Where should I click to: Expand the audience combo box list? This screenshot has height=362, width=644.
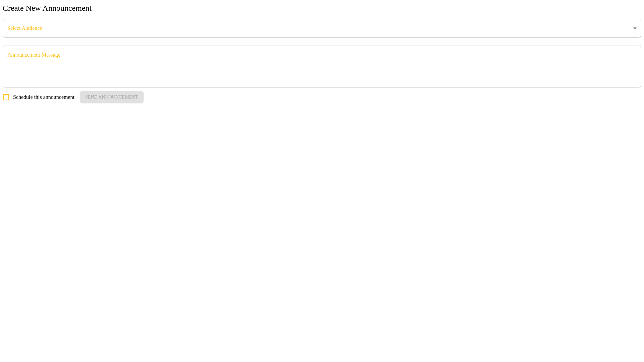tap(322, 28)
